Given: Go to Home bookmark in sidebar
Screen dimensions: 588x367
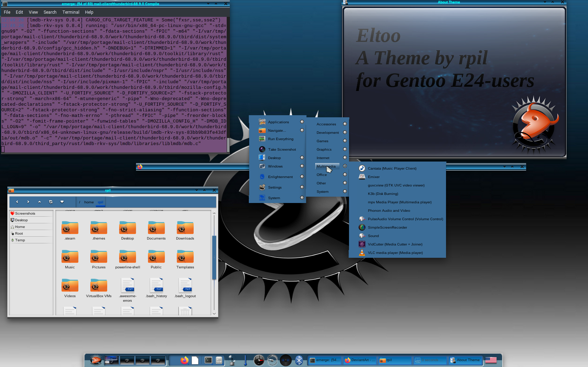Looking at the screenshot, I should [31, 227].
